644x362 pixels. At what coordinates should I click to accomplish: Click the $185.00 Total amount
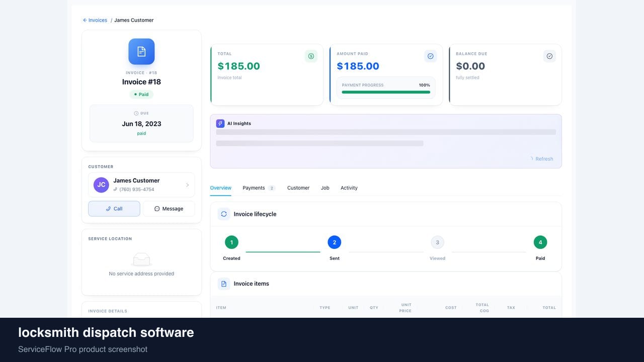pyautogui.click(x=239, y=66)
